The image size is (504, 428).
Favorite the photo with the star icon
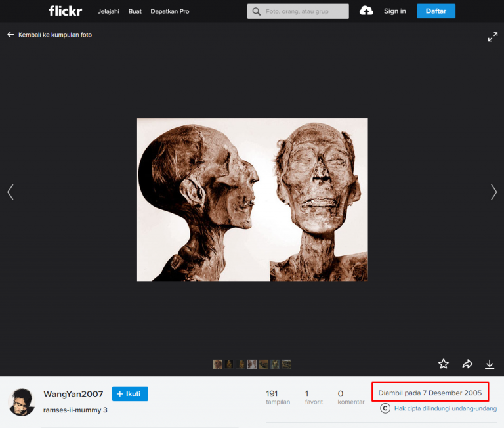pos(444,364)
